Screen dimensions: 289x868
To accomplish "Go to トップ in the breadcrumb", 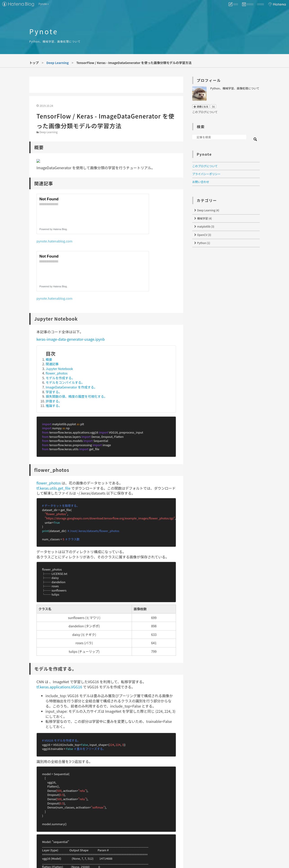I will click(34, 63).
